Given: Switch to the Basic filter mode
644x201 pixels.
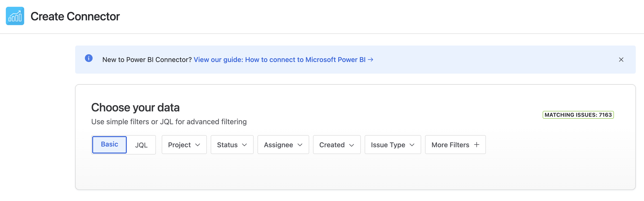Looking at the screenshot, I should coord(110,145).
